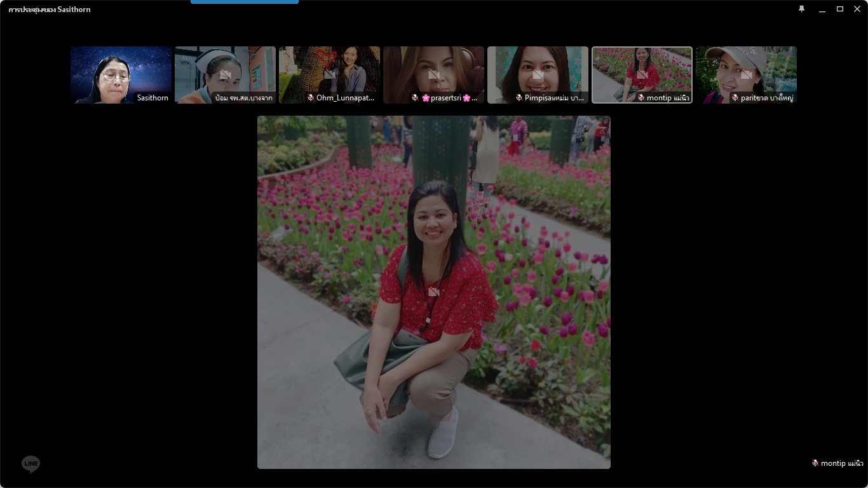Minimize the meeting window
868x488 pixels.
[x=822, y=9]
